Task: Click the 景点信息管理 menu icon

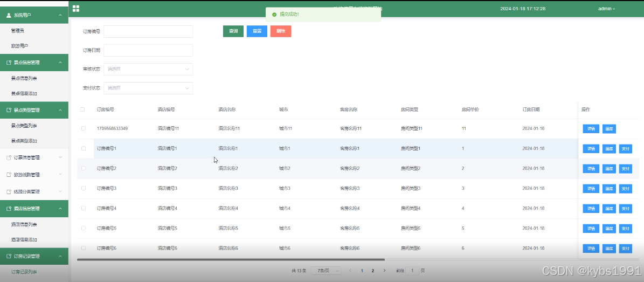Action: pos(9,63)
